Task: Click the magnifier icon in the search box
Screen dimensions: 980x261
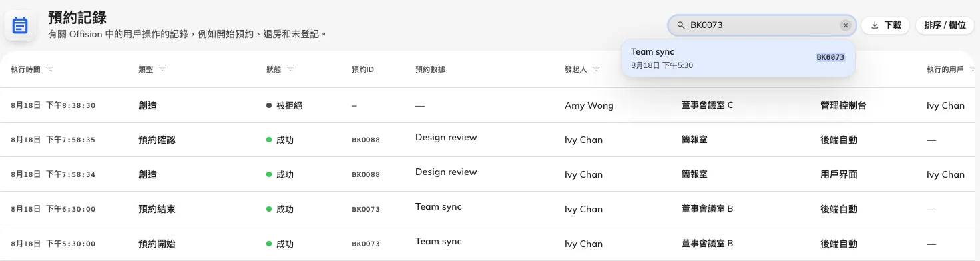Action: coord(680,25)
